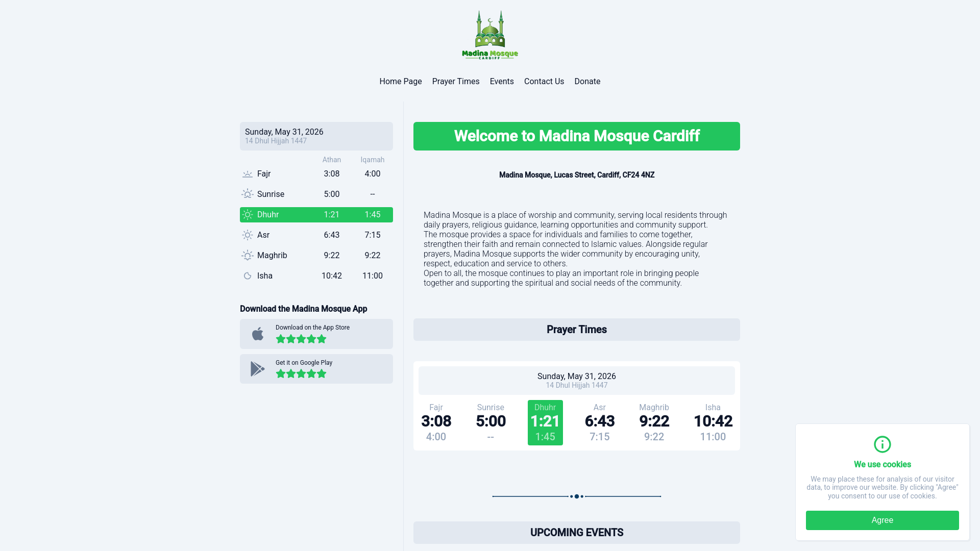
Task: Click the Athan column header
Action: tap(332, 160)
